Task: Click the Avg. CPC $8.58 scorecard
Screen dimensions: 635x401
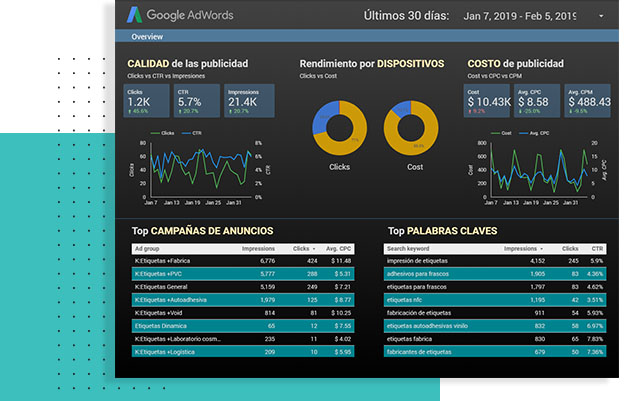Action: coord(537,101)
